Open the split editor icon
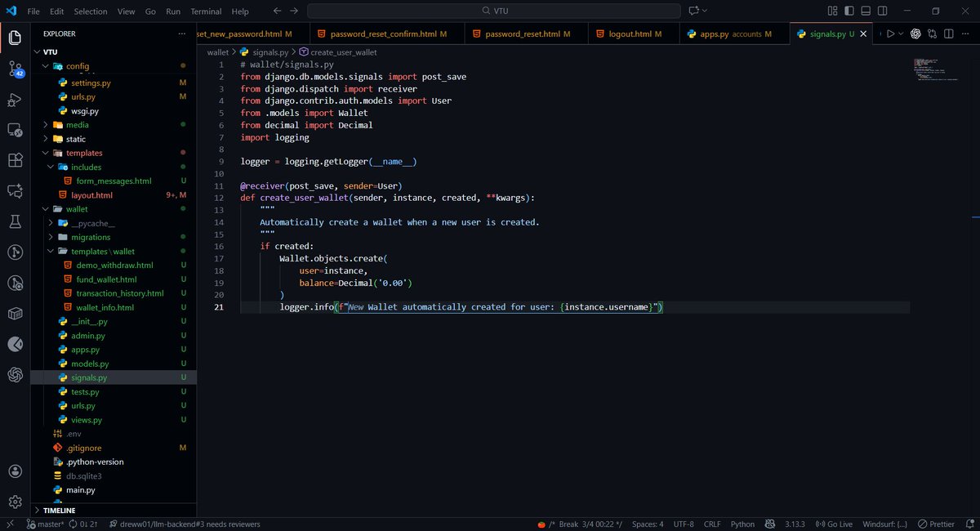This screenshot has width=980, height=531. 949,33
